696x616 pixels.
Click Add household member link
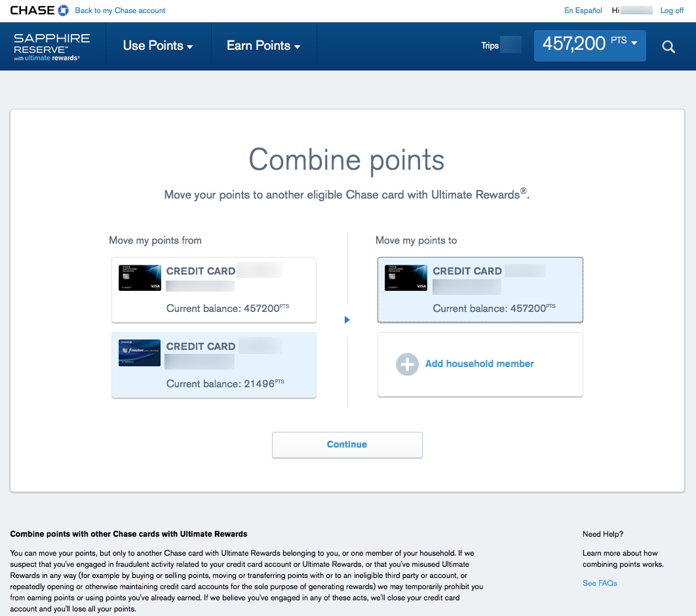(x=479, y=364)
